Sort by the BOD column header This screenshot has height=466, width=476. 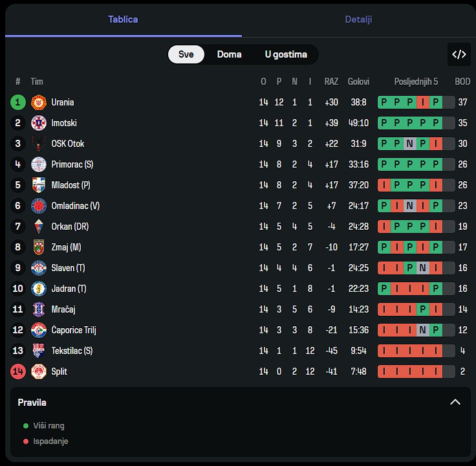pos(462,82)
